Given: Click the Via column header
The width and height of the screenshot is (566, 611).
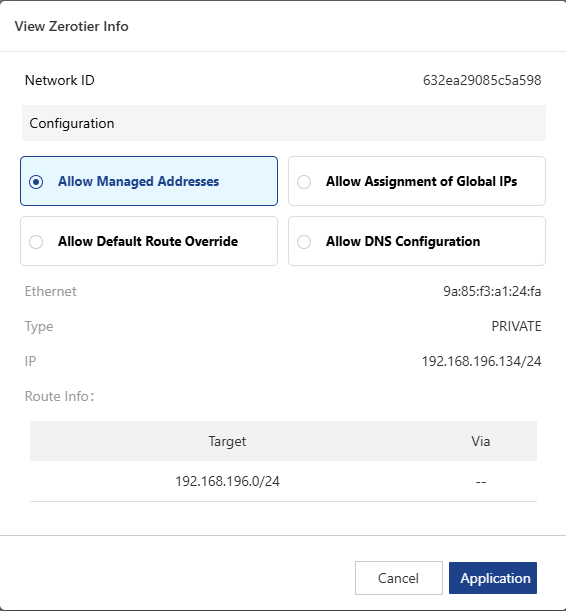Looking at the screenshot, I should click(x=480, y=441).
